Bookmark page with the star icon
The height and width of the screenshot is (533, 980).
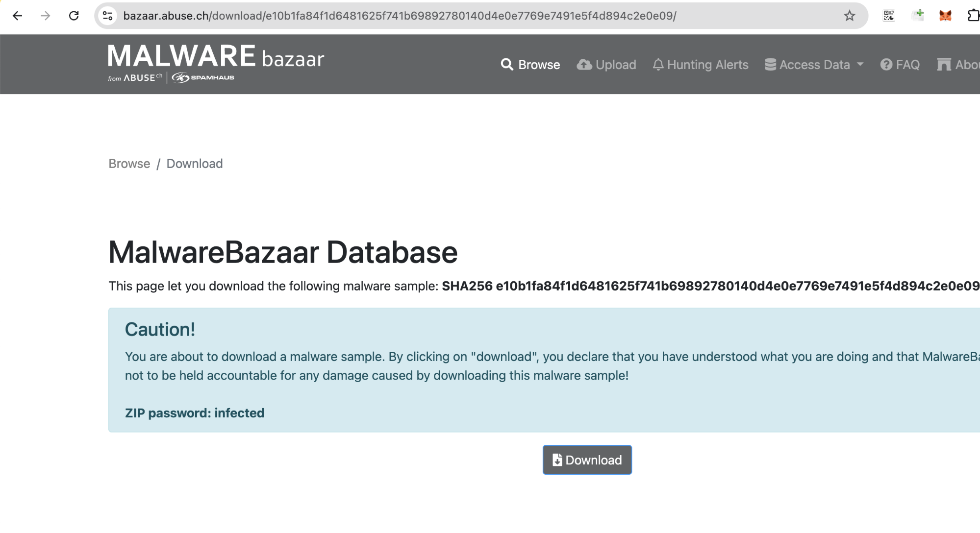tap(850, 16)
